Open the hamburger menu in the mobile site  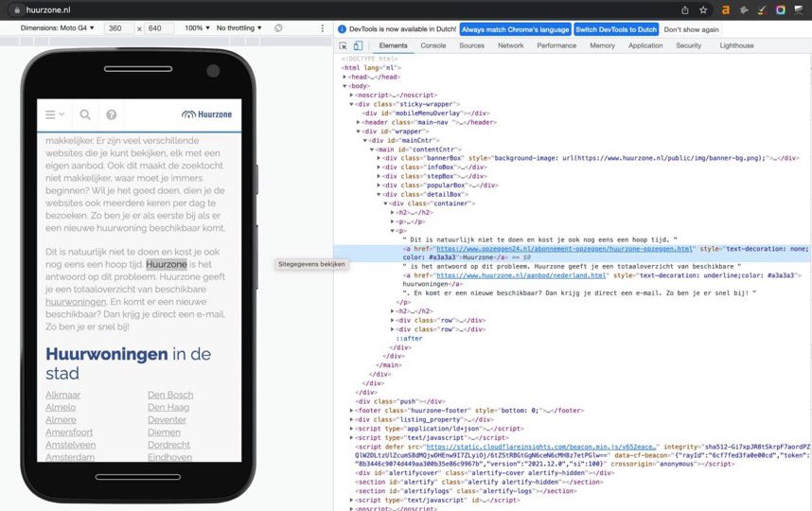54,115
